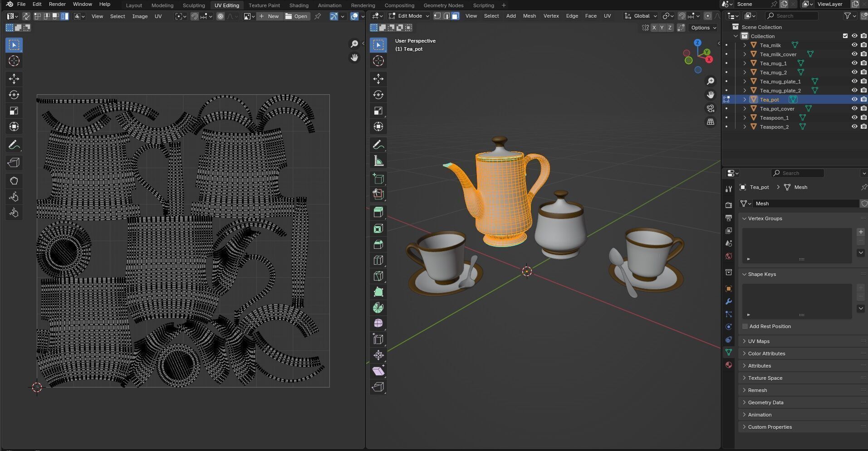Select the Bevel tool

378,244
